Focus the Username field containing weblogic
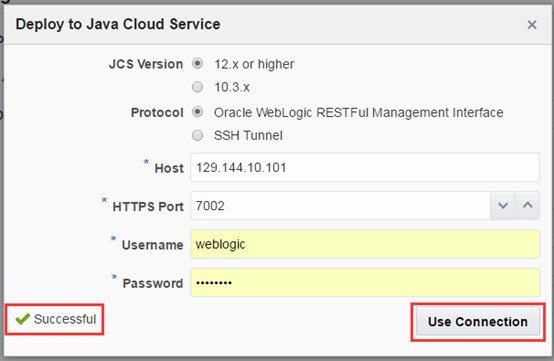Image resolution: width=554 pixels, height=361 pixels. (365, 244)
